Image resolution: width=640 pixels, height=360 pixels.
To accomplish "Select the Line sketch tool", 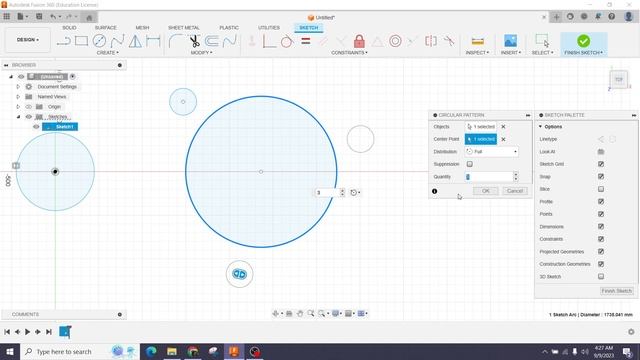I will click(64, 41).
